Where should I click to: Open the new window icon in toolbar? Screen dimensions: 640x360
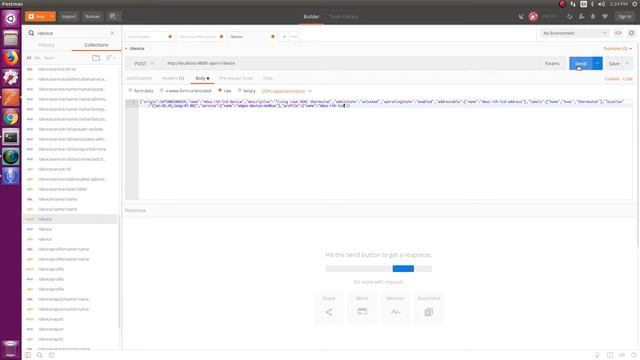click(114, 16)
